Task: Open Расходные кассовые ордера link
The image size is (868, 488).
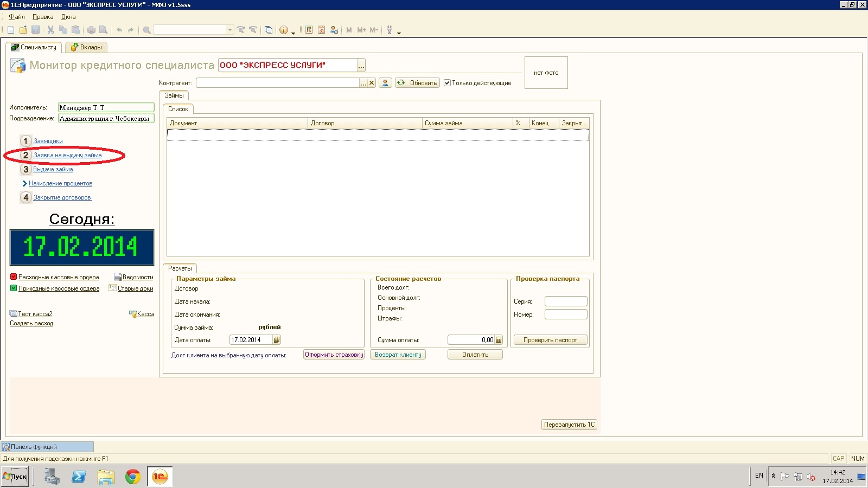Action: [x=59, y=277]
